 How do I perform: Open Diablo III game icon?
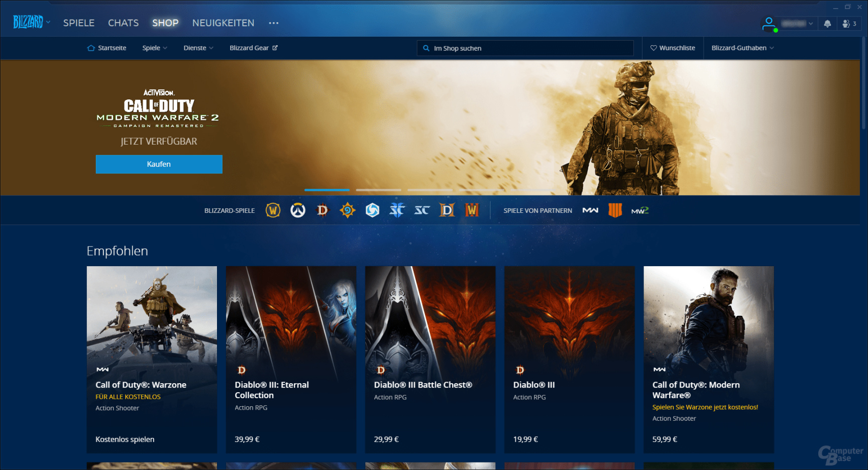322,210
